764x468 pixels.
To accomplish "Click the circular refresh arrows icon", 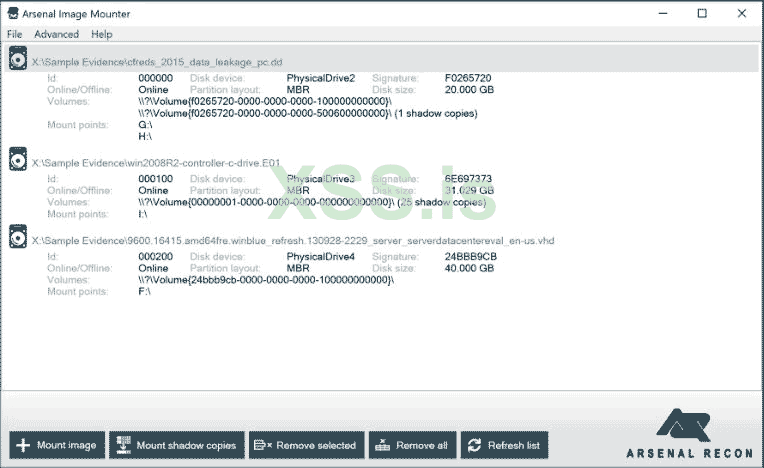I will [x=475, y=445].
